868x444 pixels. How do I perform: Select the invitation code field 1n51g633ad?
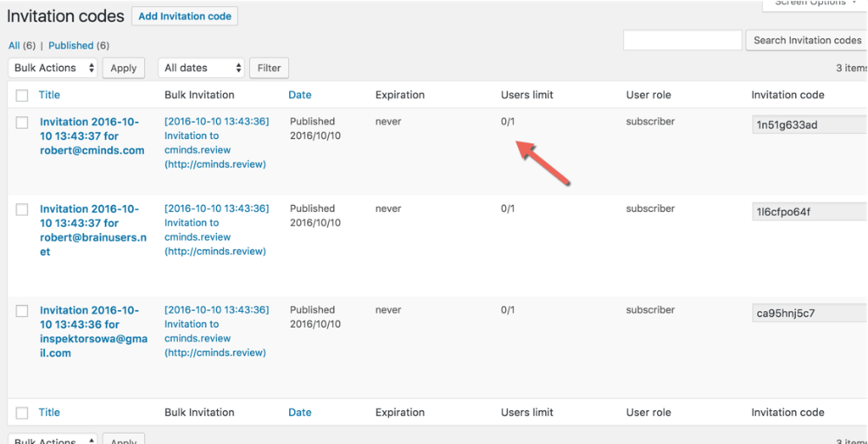807,125
